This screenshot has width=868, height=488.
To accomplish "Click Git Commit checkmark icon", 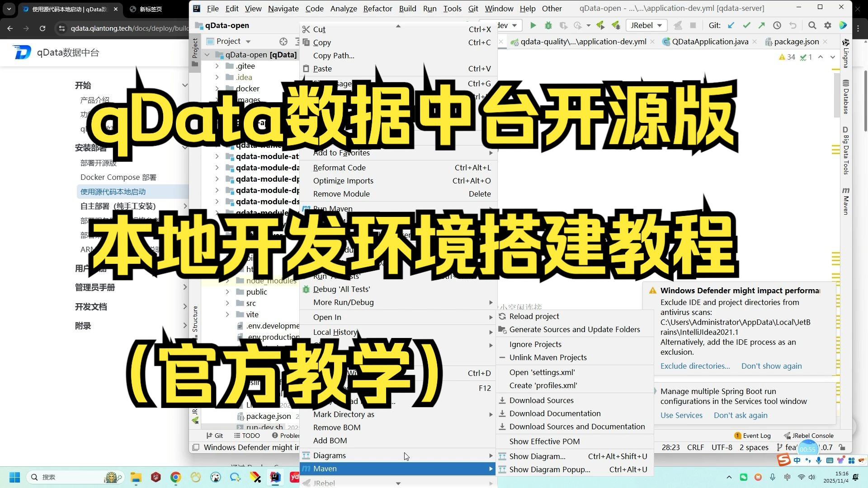I will pos(746,26).
